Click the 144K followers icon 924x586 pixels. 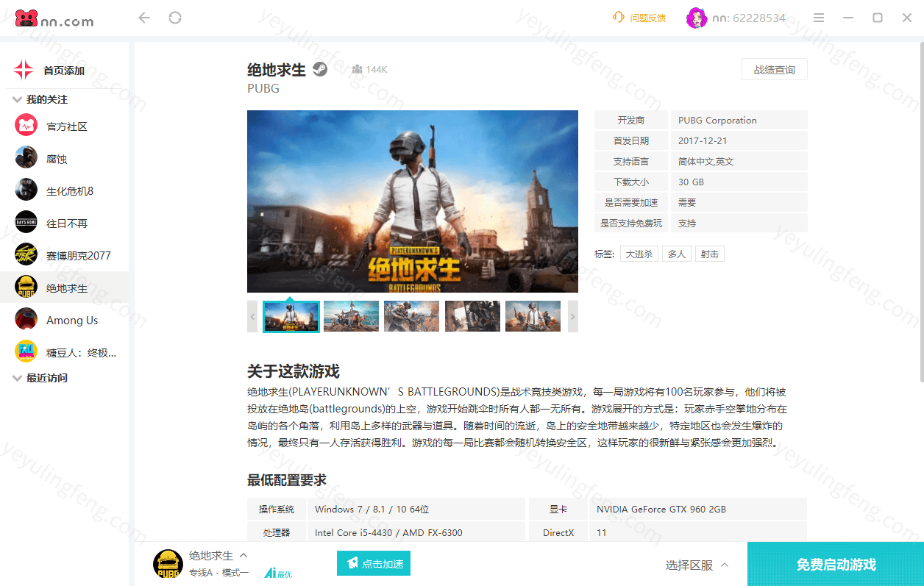(x=357, y=69)
